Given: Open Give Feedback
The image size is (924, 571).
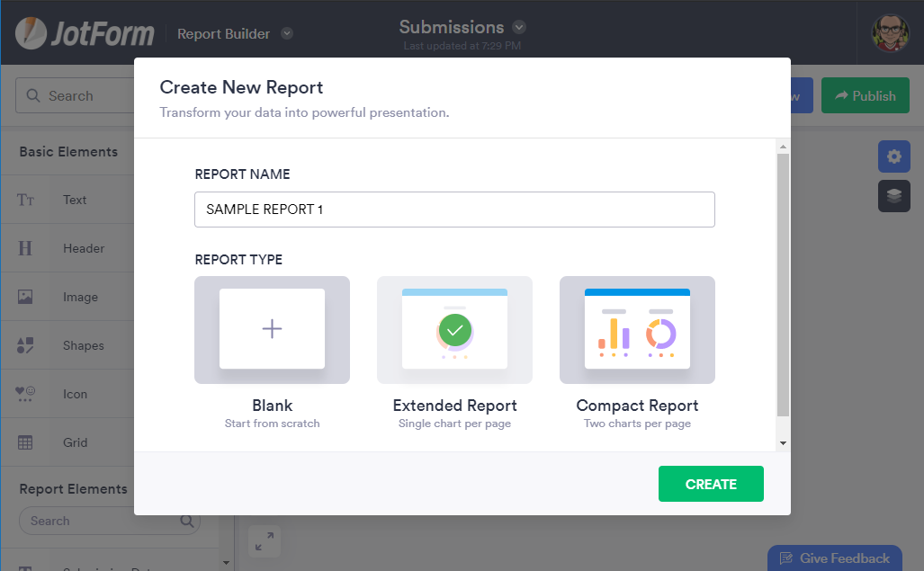Looking at the screenshot, I should pyautogui.click(x=834, y=558).
